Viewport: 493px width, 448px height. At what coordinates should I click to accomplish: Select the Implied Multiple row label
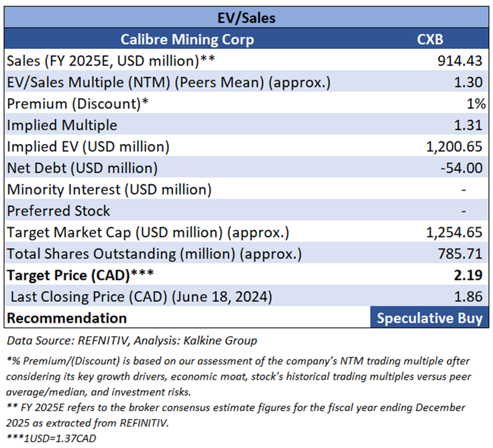click(62, 125)
